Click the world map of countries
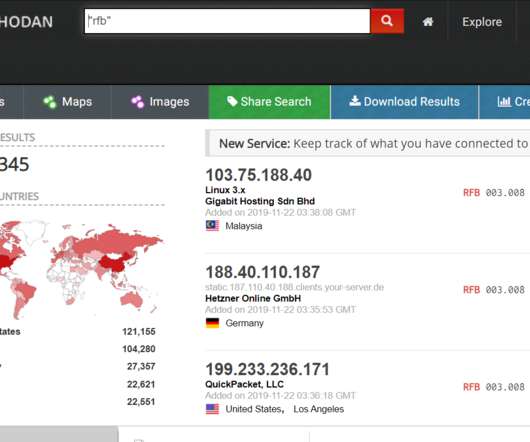The image size is (530, 442). pos(81,269)
